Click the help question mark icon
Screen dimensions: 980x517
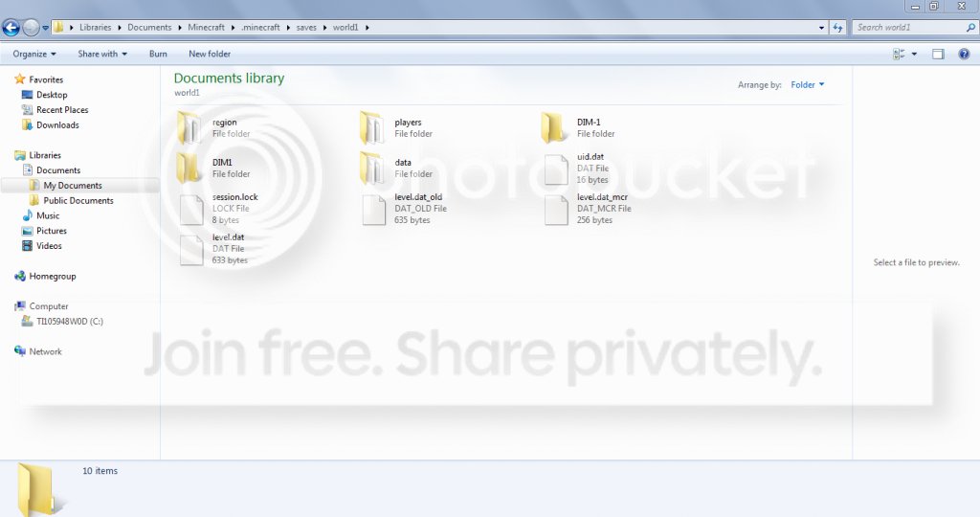tap(964, 55)
